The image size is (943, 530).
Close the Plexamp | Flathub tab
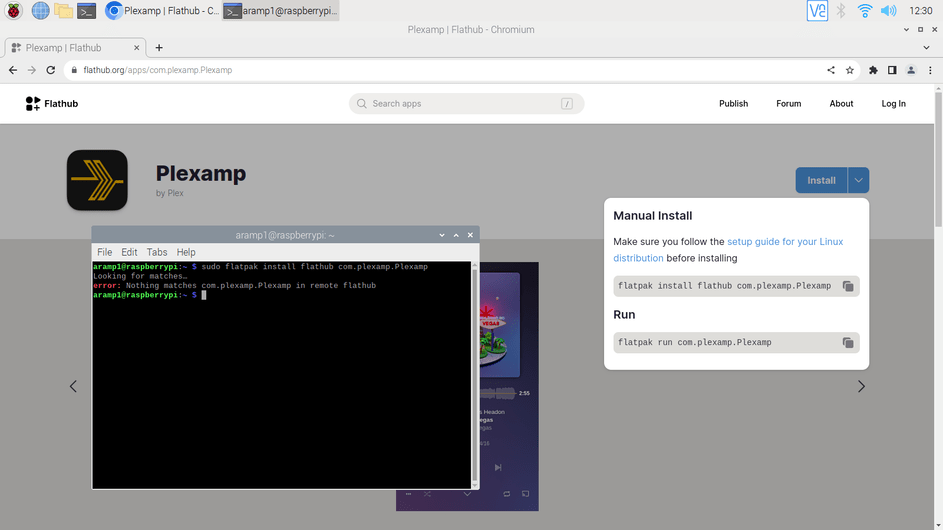[137, 48]
